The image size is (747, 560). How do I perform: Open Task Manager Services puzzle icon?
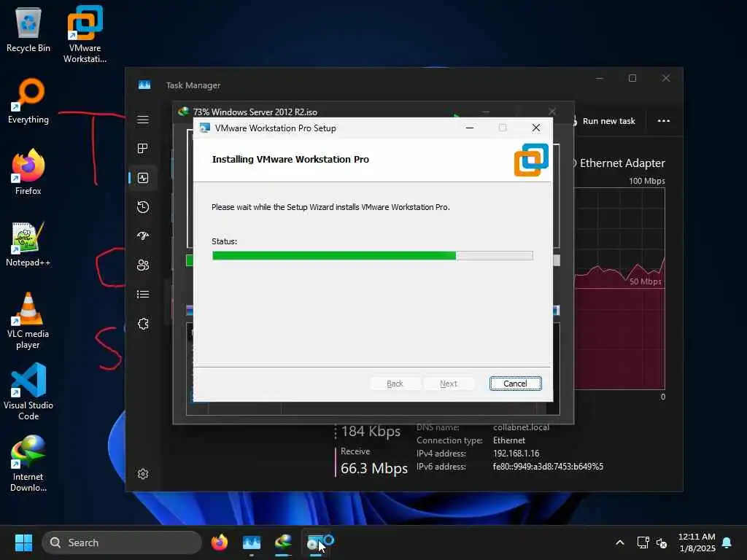click(143, 324)
